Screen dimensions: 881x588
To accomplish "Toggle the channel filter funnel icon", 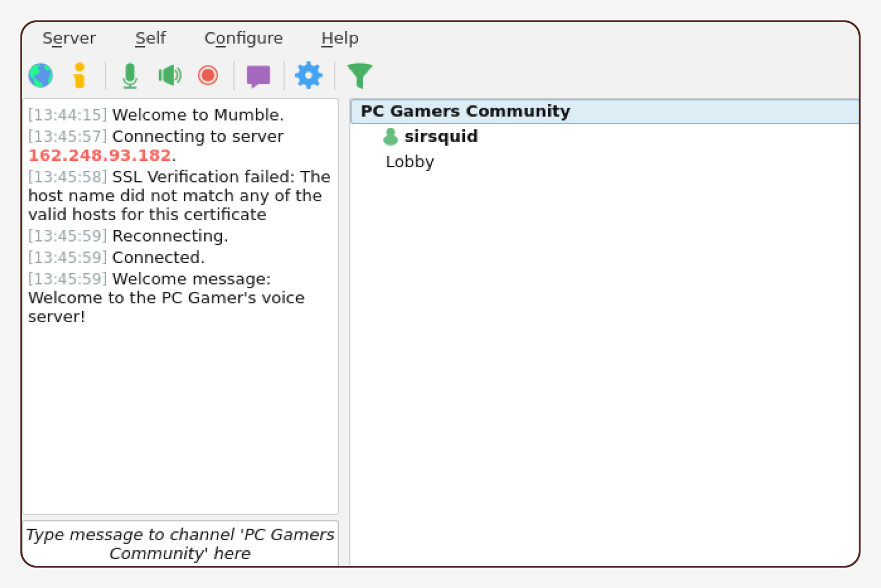I will click(x=360, y=76).
